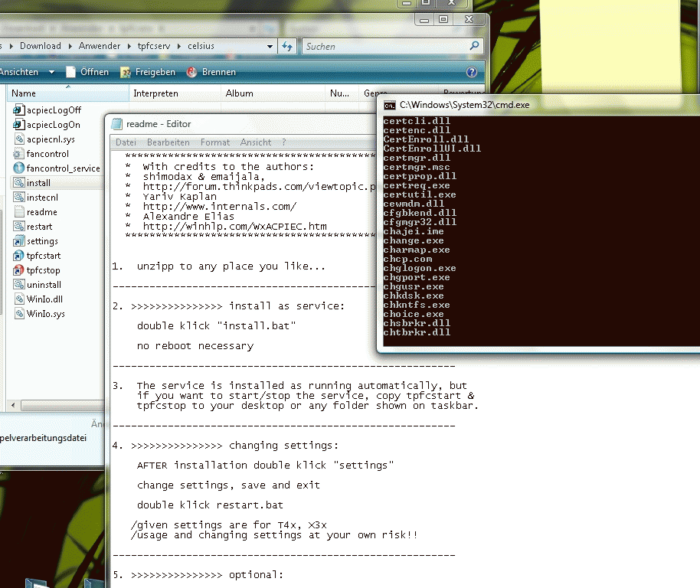
Task: Click the cmd.exe title bar icon
Action: pos(390,106)
